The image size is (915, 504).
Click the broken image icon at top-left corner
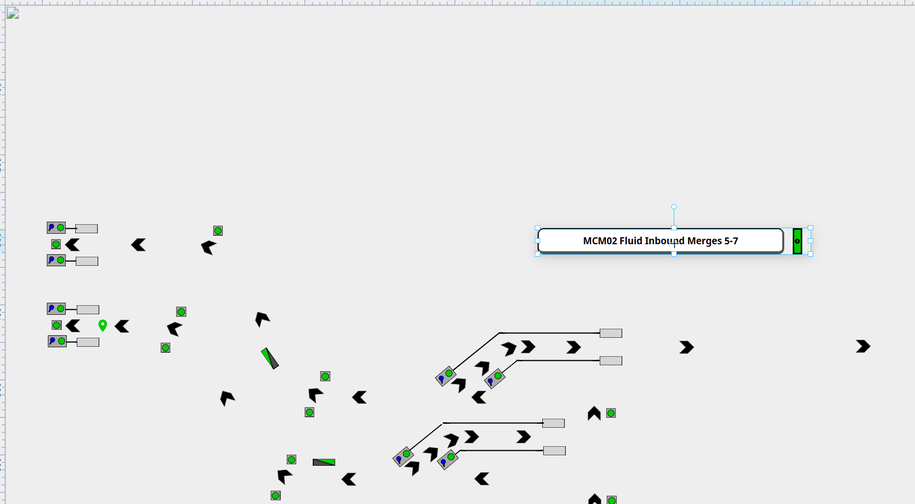click(x=13, y=12)
